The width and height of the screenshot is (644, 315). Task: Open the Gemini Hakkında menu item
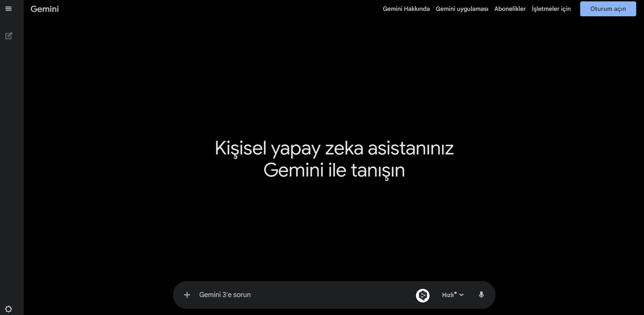point(406,9)
